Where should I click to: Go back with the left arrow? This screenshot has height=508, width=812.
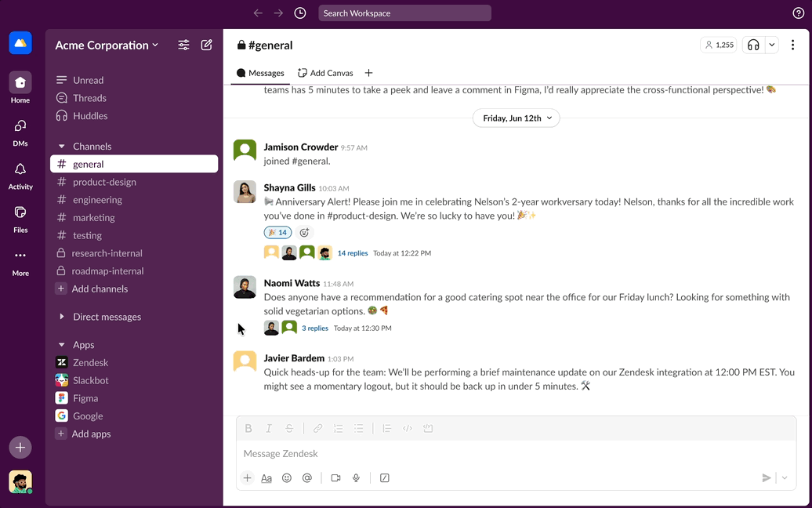pos(258,13)
